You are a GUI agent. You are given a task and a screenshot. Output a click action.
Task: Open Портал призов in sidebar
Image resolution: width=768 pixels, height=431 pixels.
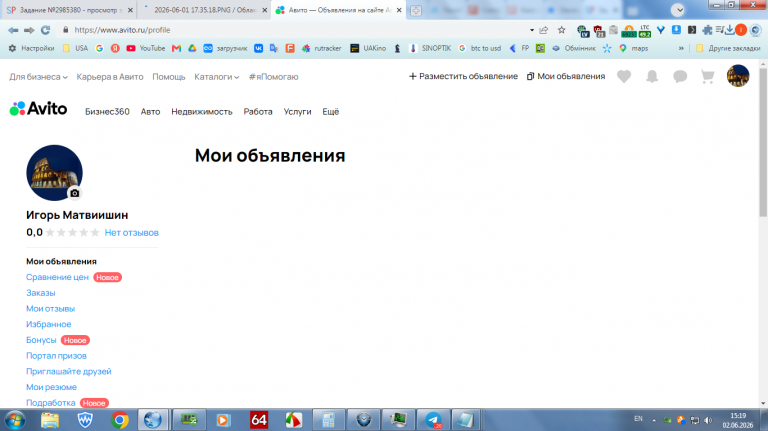coord(56,356)
